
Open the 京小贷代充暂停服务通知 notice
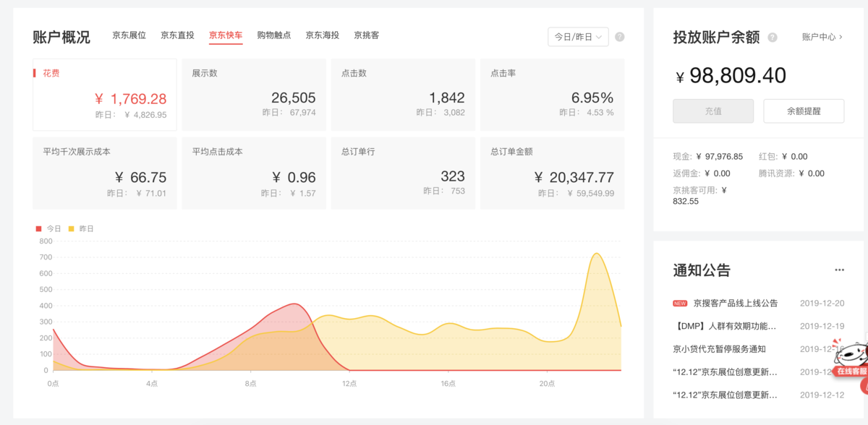(719, 349)
